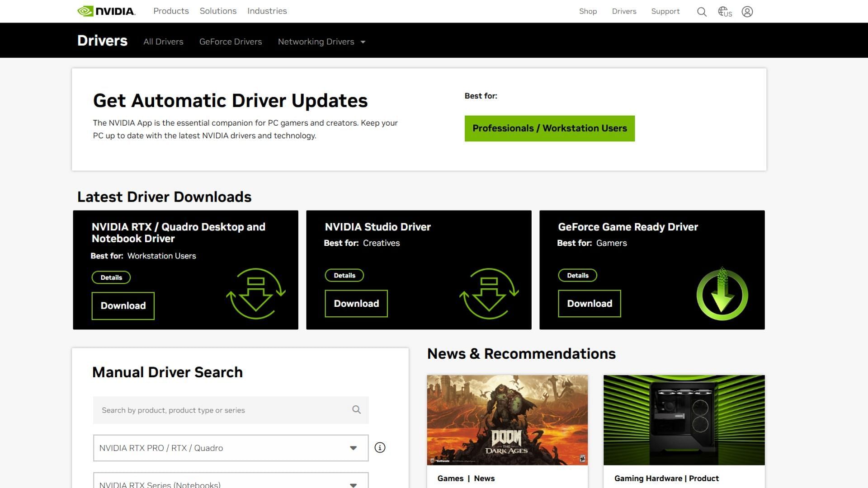
Task: Download the NVIDIA Studio Driver
Action: click(x=356, y=304)
